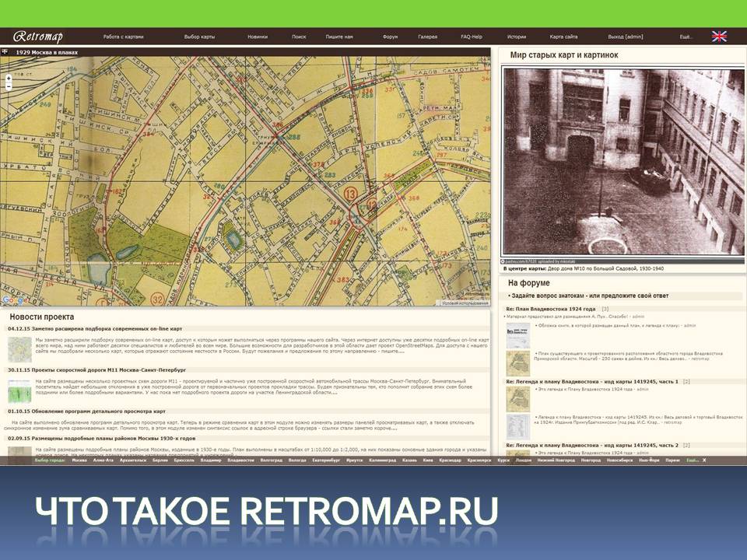
Task: Click the move icon left of the 1929 map title
Action: (x=6, y=51)
